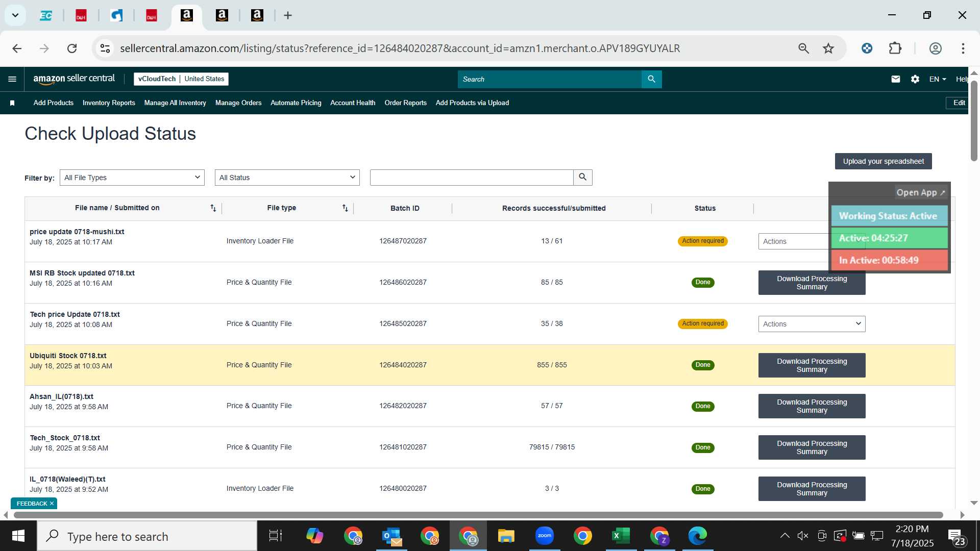Viewport: 980px width, 551px height.
Task: Expand the All File Types filter dropdown
Action: coord(132,178)
